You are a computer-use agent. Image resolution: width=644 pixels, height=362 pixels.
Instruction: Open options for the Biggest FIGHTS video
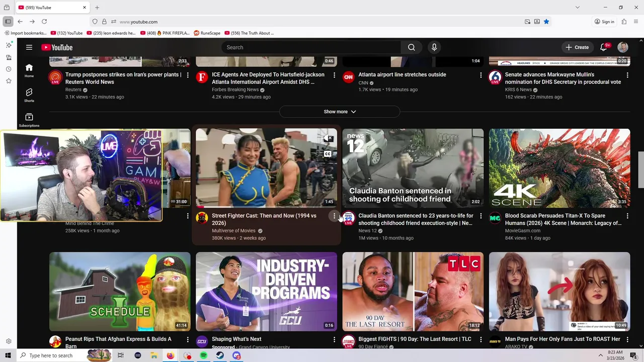(480, 340)
